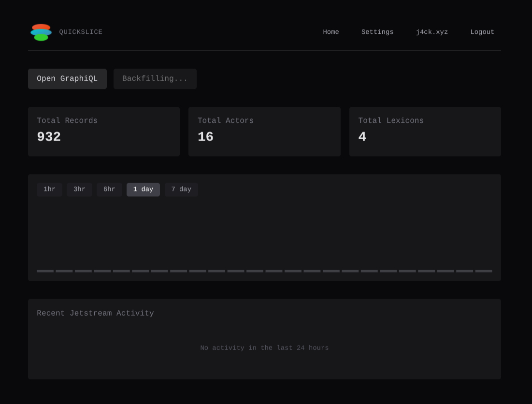
Task: Click the Total Records stat card
Action: click(104, 131)
